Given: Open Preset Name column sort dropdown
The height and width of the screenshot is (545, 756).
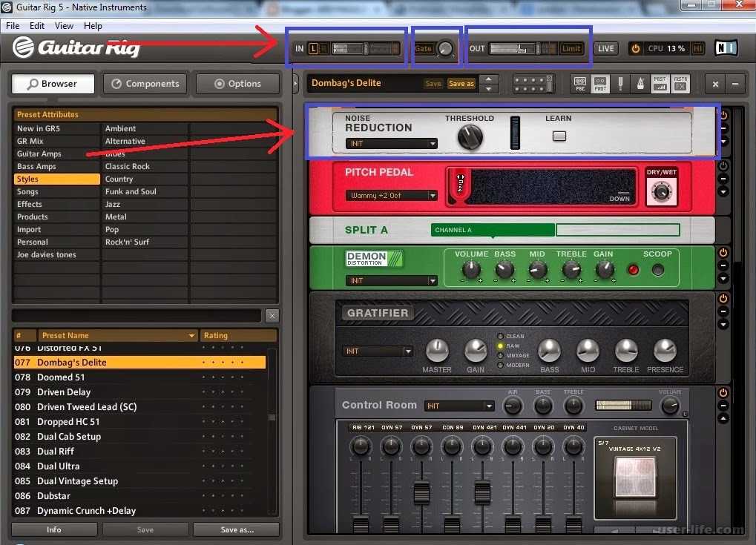Looking at the screenshot, I should [x=191, y=335].
